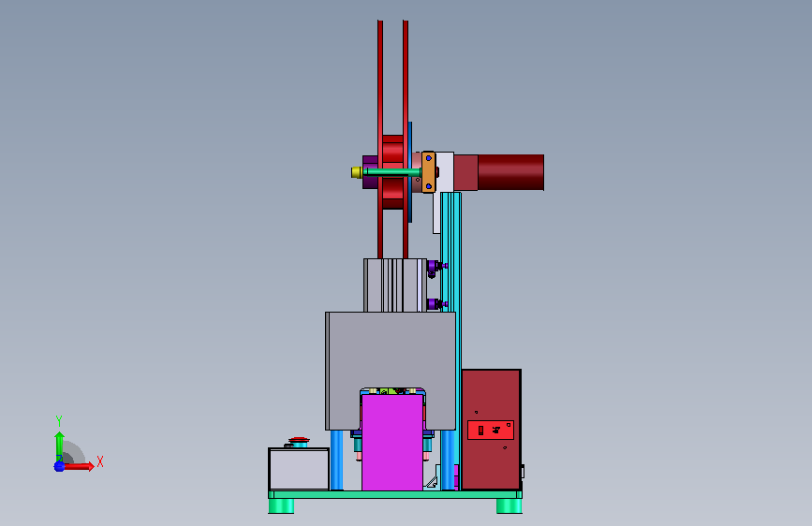Image resolution: width=812 pixels, height=526 pixels.
Task: Select the left green machine foot
Action: coord(281,505)
